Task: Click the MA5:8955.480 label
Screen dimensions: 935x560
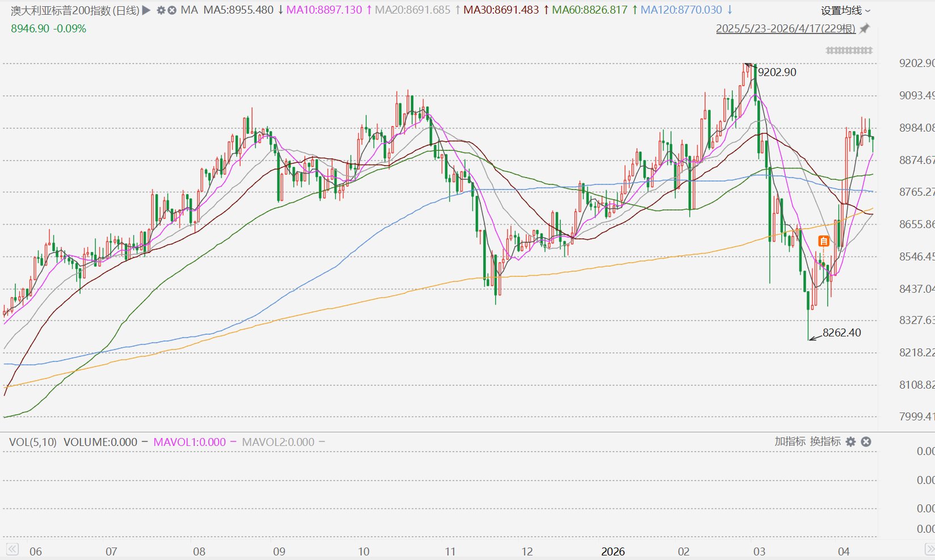Action: tap(238, 10)
